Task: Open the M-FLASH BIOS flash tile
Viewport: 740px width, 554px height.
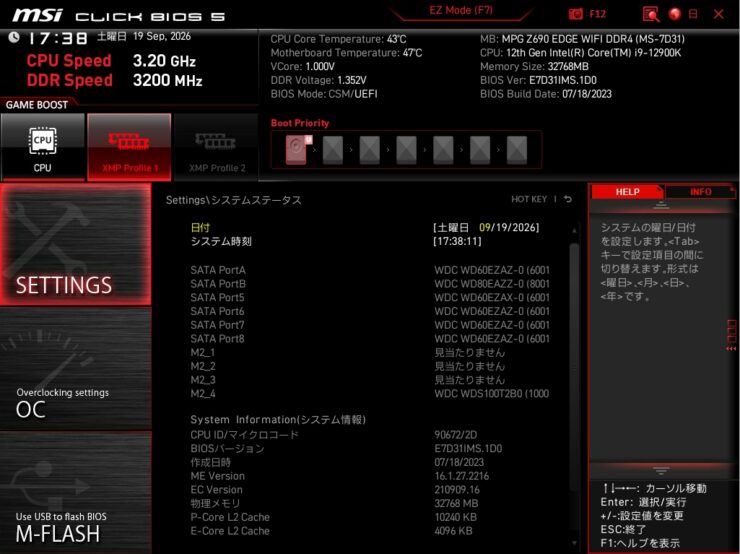Action: pyautogui.click(x=76, y=493)
